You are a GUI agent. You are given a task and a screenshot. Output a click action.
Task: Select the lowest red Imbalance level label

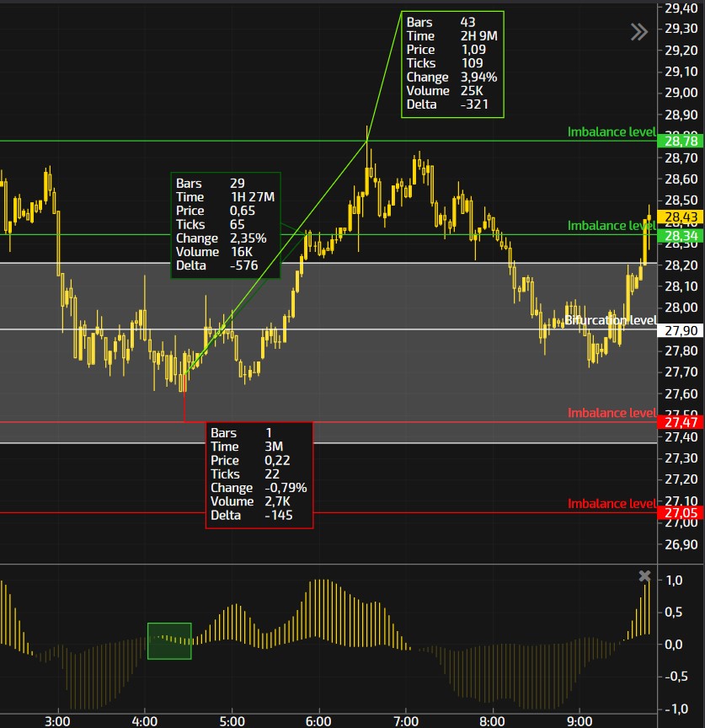click(611, 504)
